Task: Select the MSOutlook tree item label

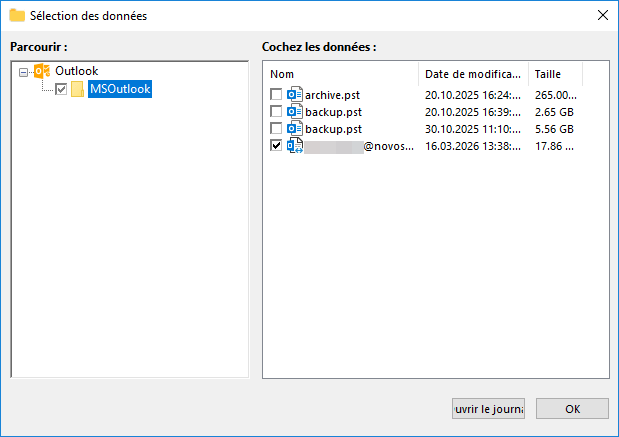Action: click(120, 90)
